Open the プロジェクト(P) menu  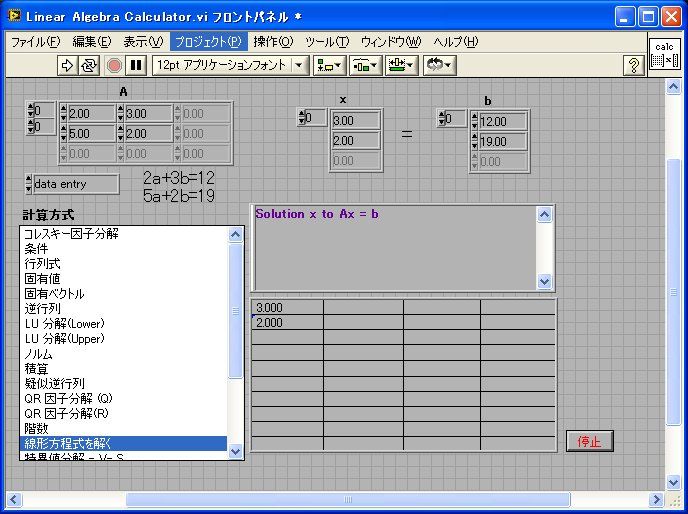coord(207,41)
